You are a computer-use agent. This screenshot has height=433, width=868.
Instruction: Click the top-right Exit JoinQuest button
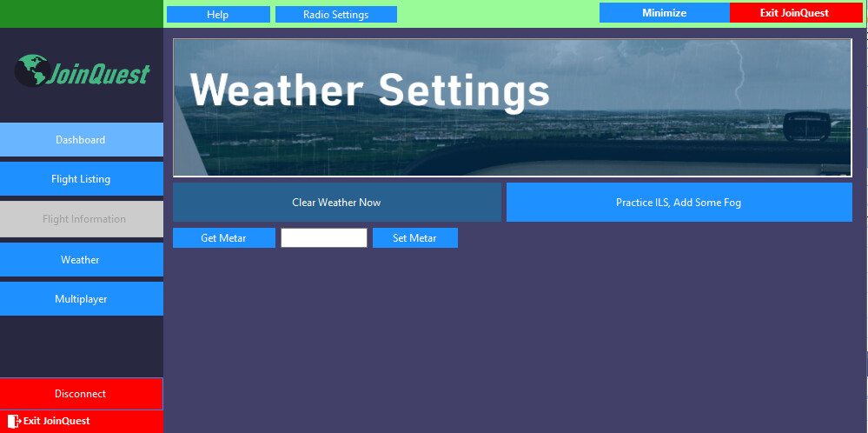796,13
